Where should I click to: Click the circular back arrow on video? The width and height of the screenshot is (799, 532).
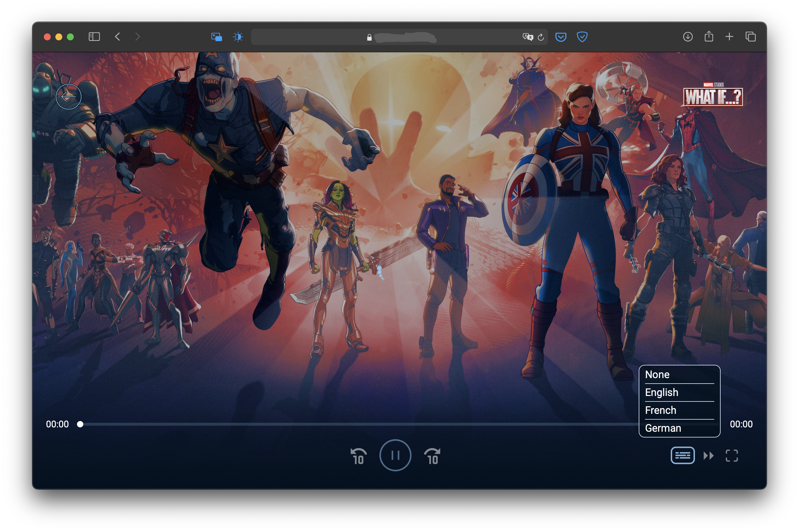[x=69, y=97]
